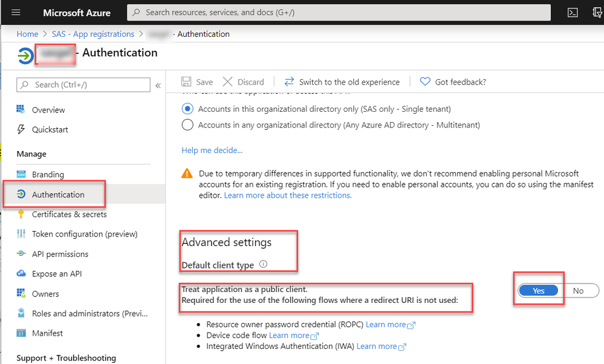Open the Azure portal hamburger menu
Image resolution: width=604 pixels, height=364 pixels.
pyautogui.click(x=16, y=13)
